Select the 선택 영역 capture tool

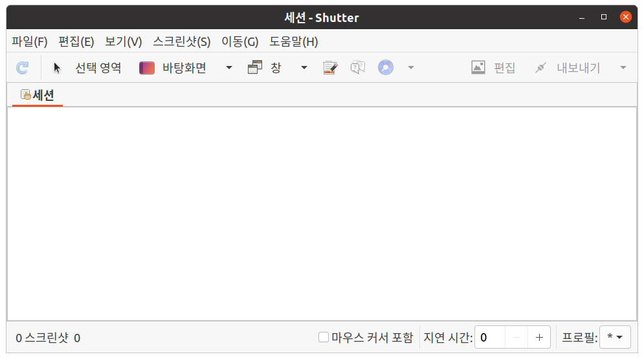87,68
